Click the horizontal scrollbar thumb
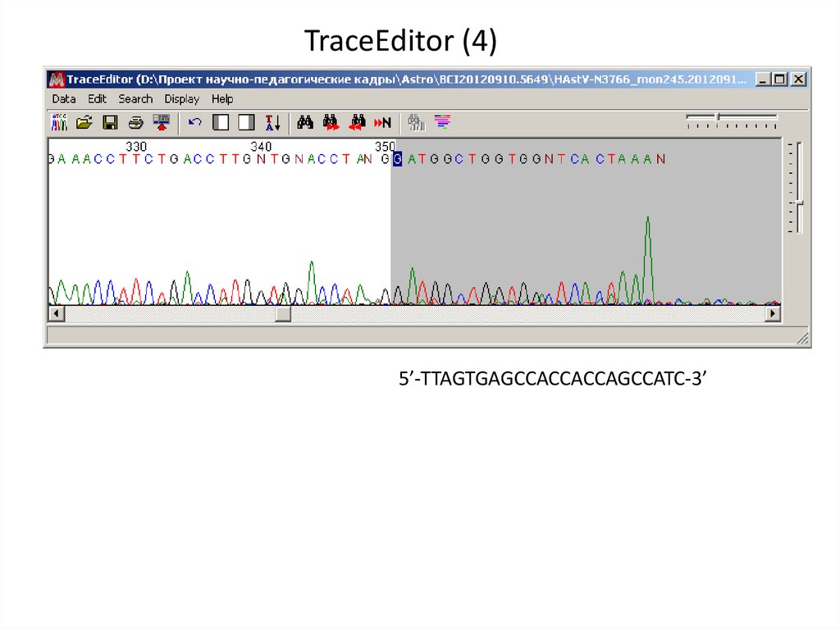 pos(283,313)
